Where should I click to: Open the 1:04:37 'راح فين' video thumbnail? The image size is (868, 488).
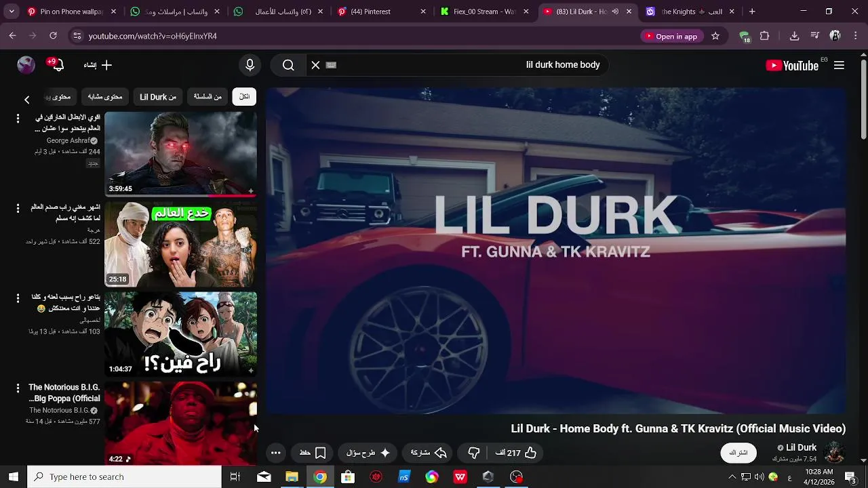tap(180, 334)
